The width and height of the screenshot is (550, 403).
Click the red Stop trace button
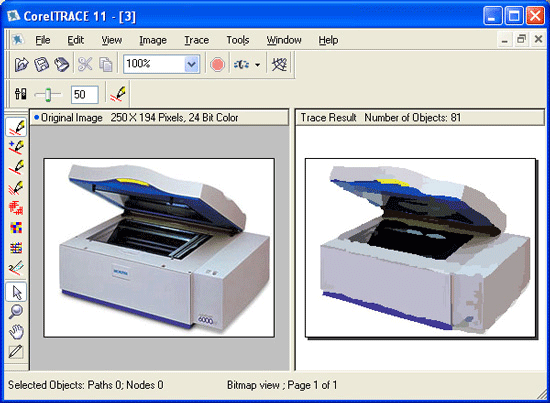(x=217, y=65)
